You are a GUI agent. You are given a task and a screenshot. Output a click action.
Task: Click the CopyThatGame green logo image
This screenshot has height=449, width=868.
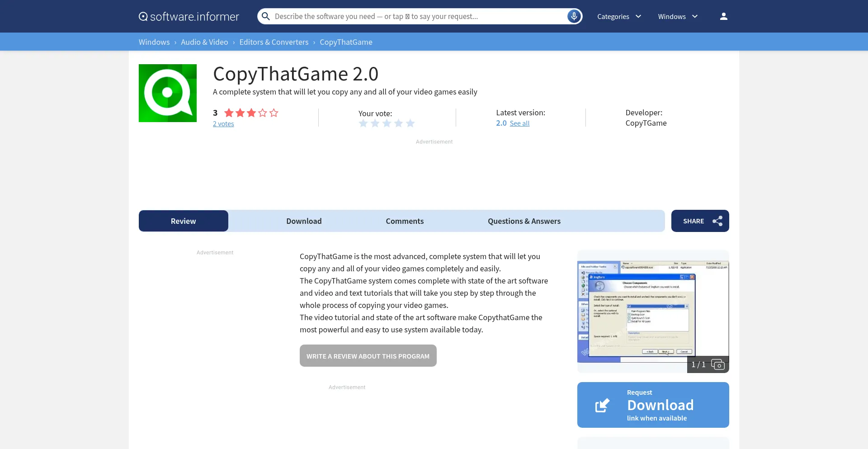(167, 93)
